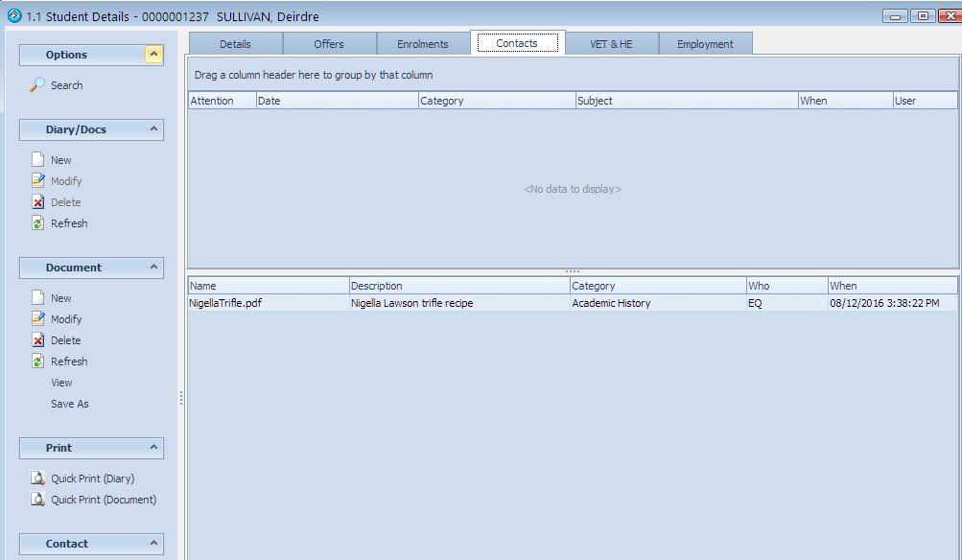Create a new diary entry with the New icon

38,159
